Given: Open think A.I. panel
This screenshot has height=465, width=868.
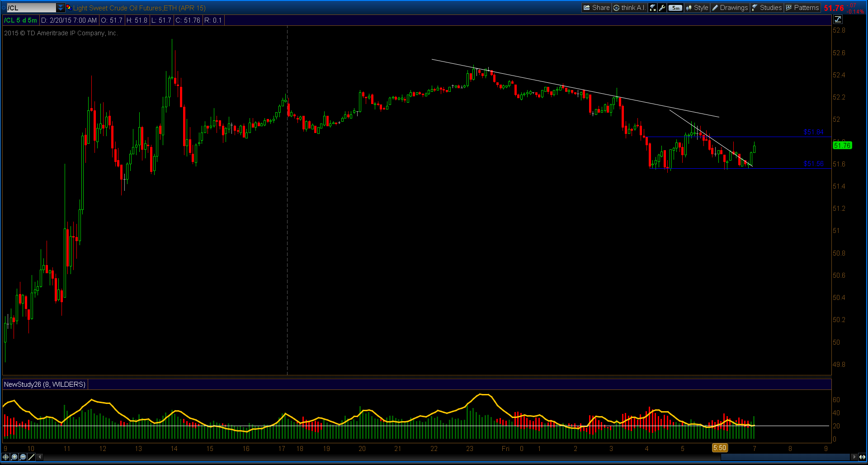Looking at the screenshot, I should click(x=630, y=8).
